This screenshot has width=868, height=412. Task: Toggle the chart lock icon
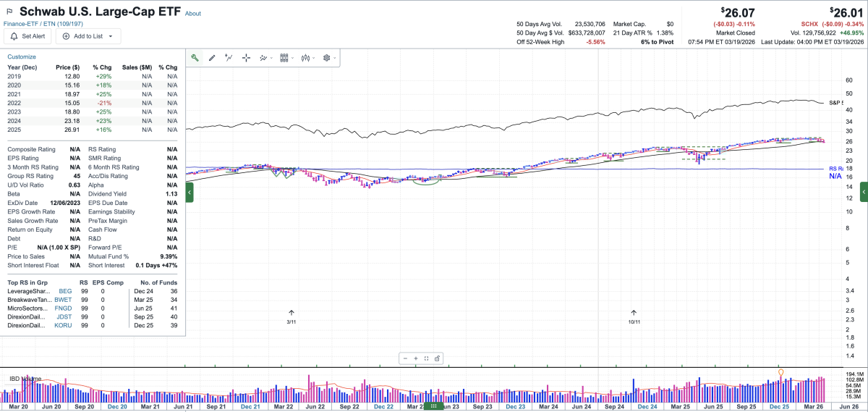(438, 358)
